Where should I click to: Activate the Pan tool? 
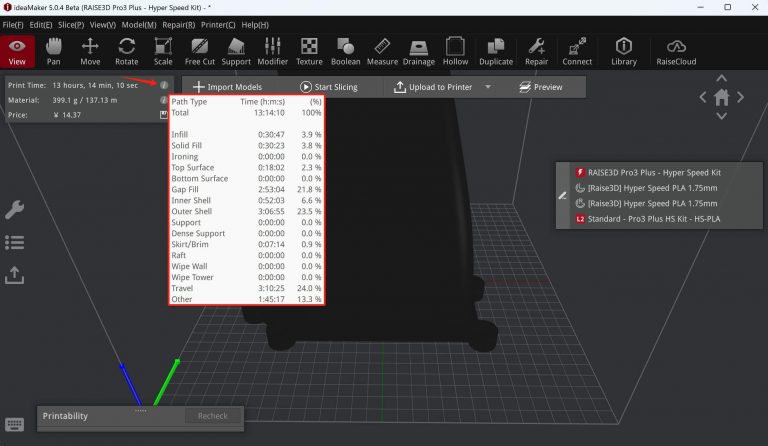click(x=53, y=51)
